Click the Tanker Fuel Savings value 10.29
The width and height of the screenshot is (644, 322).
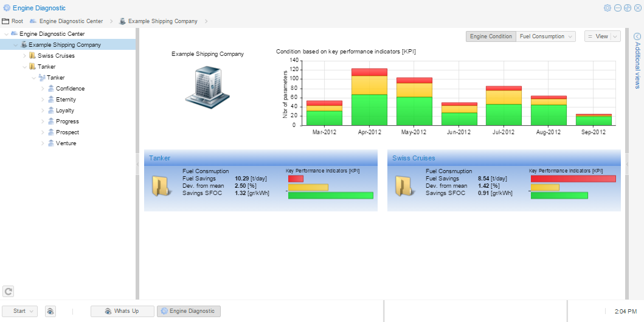click(242, 179)
